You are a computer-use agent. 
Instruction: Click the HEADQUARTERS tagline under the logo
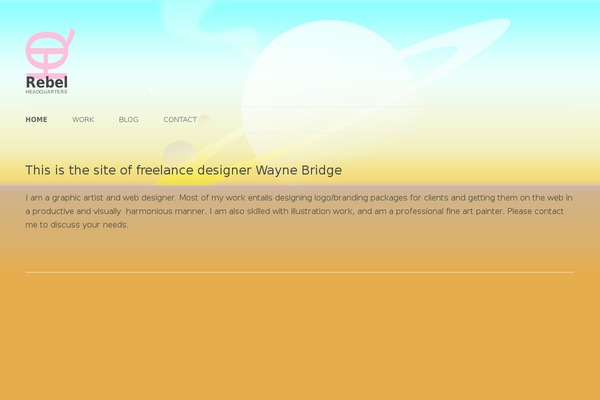[x=46, y=92]
